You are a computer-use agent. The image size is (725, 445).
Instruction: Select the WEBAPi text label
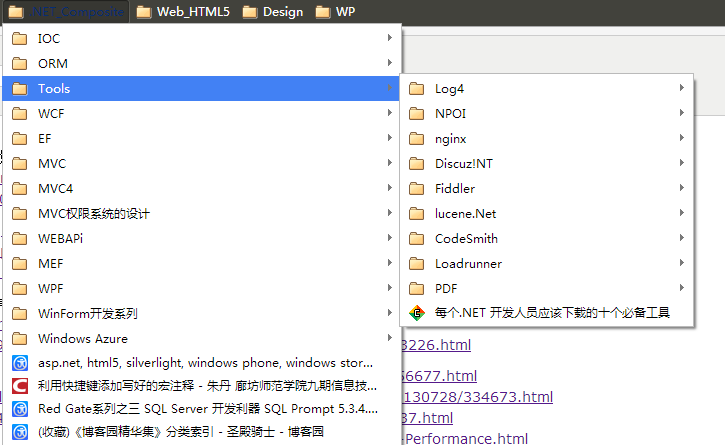(61, 239)
